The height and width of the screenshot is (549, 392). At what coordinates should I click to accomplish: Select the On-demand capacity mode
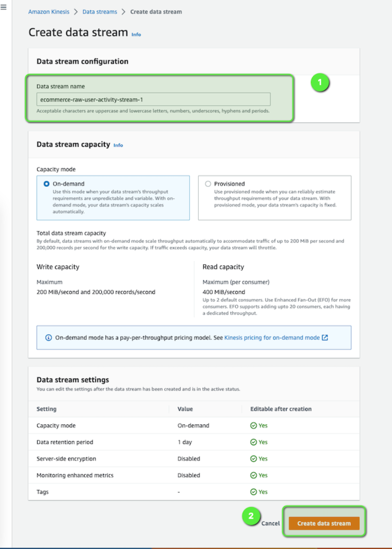pyautogui.click(x=47, y=183)
